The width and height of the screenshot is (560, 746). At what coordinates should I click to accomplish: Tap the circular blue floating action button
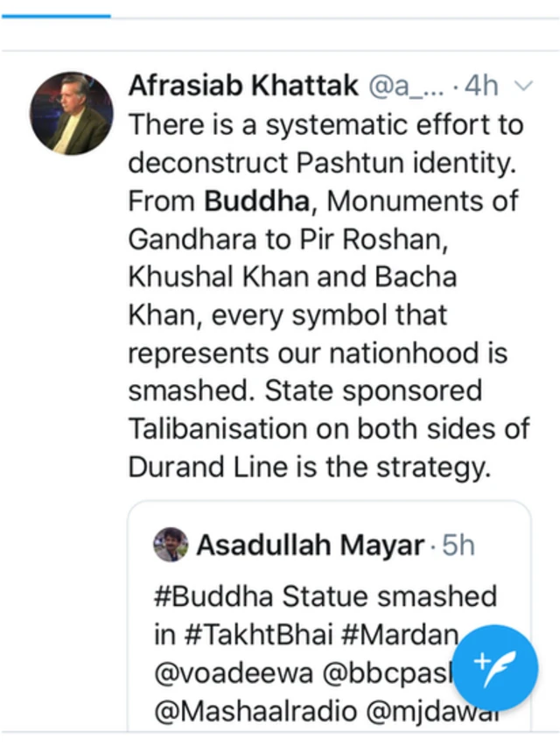tap(495, 667)
